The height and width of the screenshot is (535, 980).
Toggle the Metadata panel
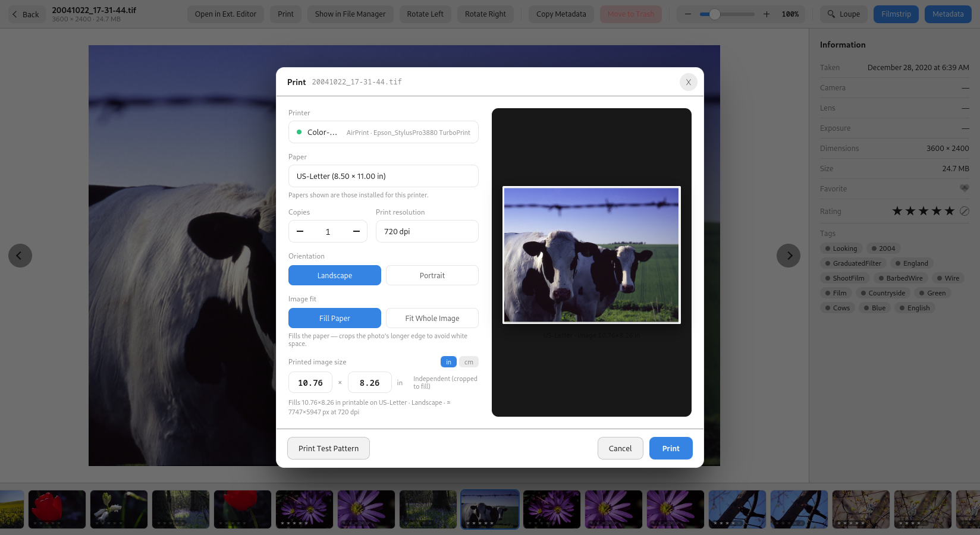(x=948, y=14)
